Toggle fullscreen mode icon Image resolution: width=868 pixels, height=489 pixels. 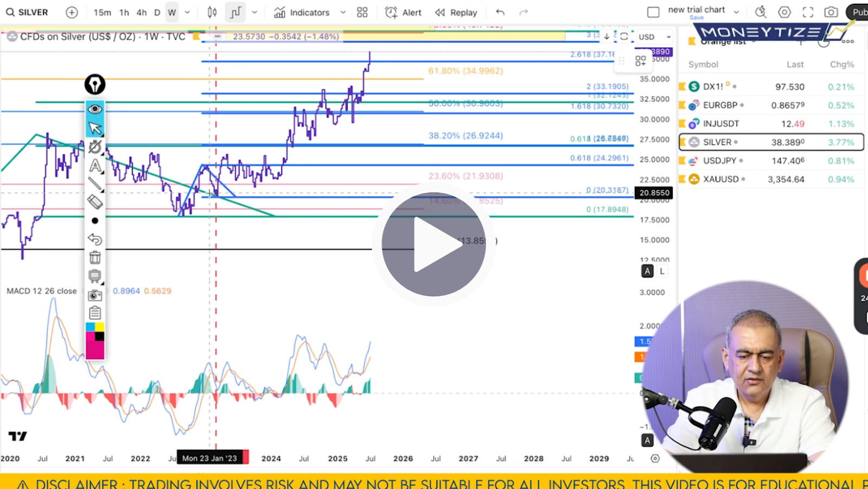click(808, 12)
